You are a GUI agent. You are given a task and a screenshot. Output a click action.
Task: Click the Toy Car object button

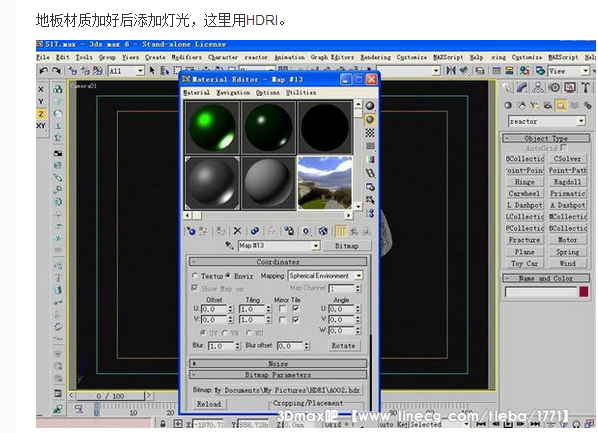(524, 263)
